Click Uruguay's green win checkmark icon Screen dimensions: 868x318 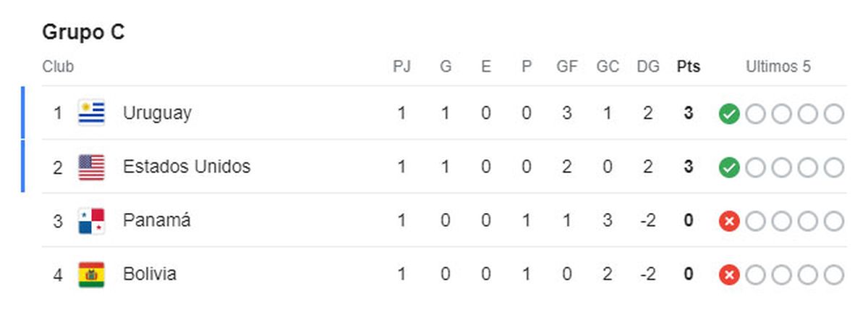click(729, 114)
